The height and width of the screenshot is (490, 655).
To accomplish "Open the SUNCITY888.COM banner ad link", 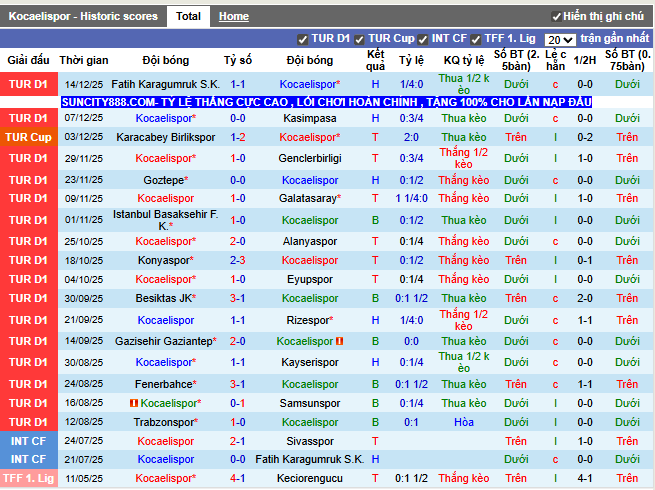I will (327, 102).
